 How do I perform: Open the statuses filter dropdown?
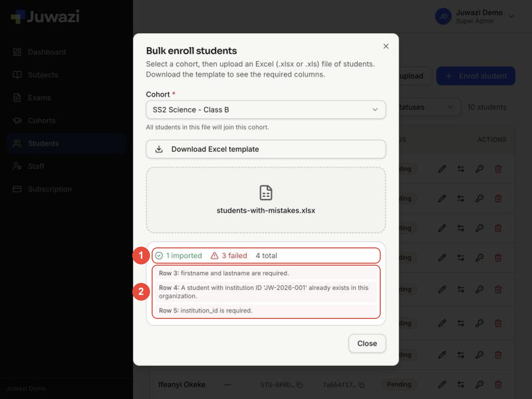(x=429, y=107)
